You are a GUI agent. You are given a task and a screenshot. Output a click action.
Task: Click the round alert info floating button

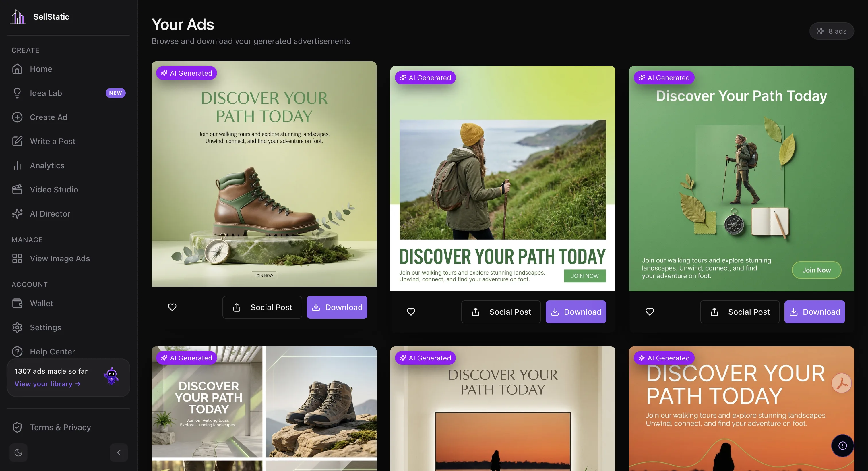pos(843,446)
